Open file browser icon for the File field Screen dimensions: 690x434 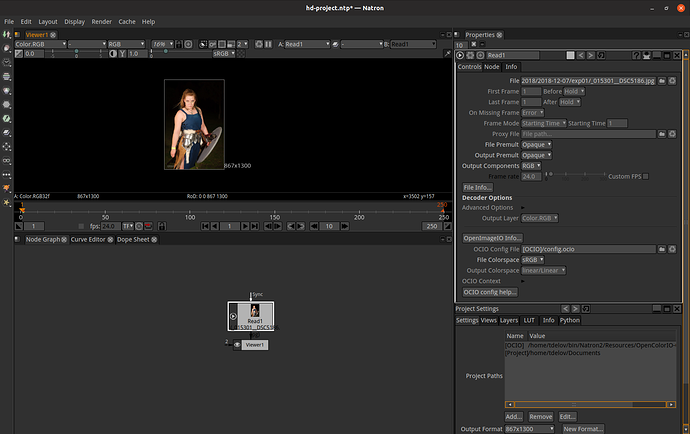tap(662, 81)
